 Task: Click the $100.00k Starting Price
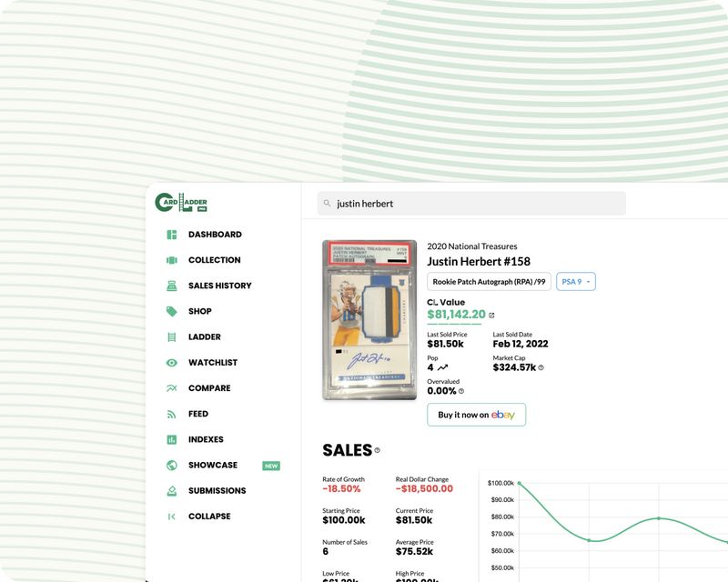point(344,520)
